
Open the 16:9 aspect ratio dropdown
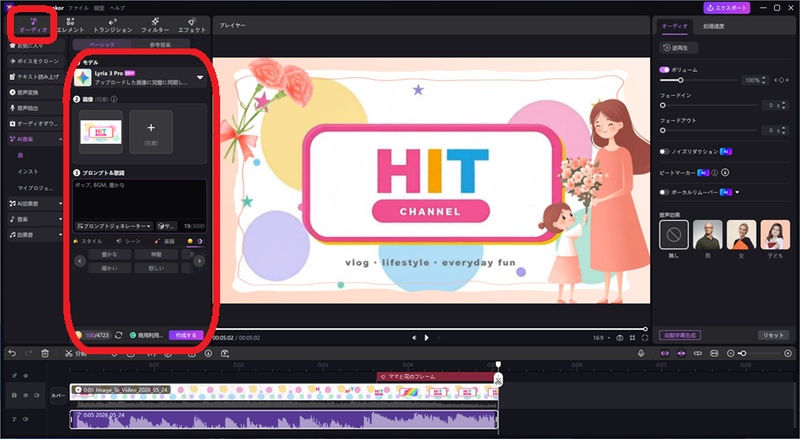(x=601, y=338)
